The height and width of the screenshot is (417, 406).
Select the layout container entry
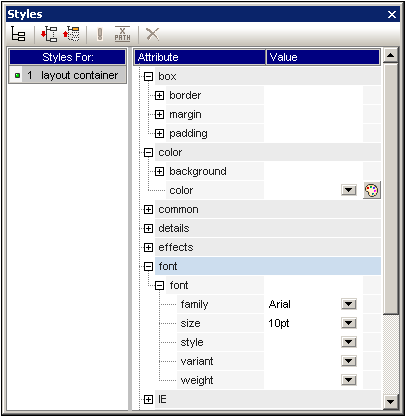click(67, 75)
